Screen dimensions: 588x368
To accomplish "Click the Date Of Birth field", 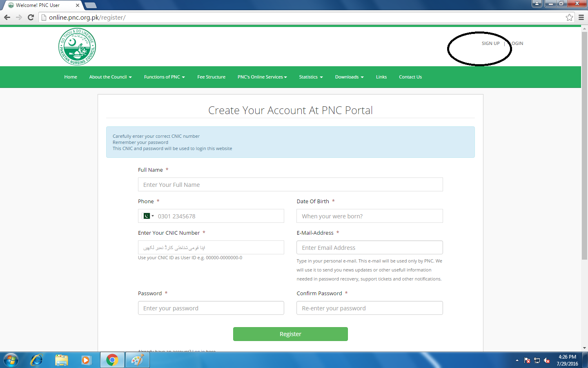I will click(370, 216).
